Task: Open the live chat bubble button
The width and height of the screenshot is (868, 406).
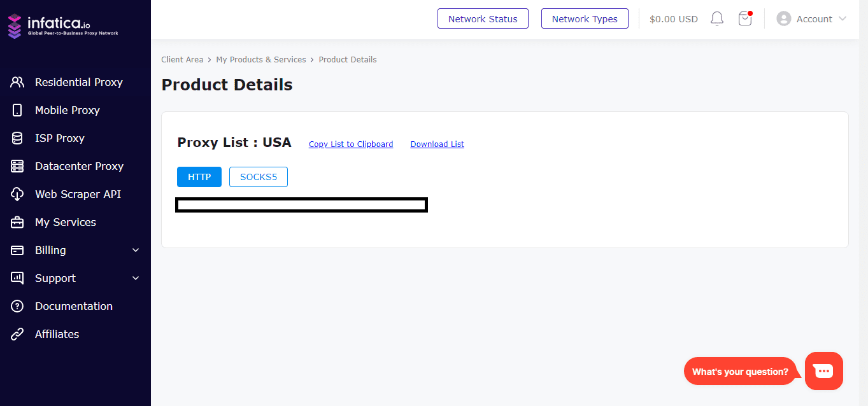Action: [x=824, y=371]
